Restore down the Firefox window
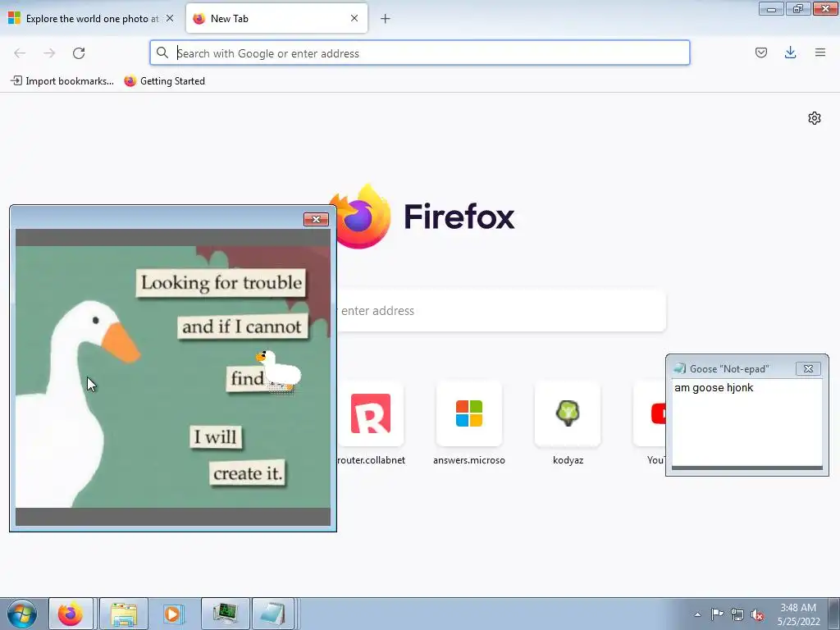840x630 pixels. [797, 8]
